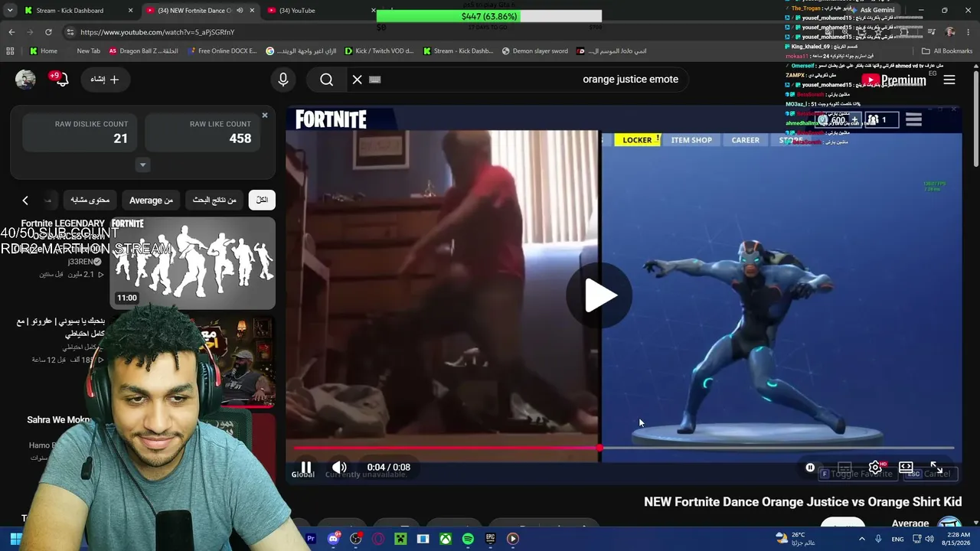
Task: Expand the raw like count panel chevron
Action: click(x=142, y=165)
